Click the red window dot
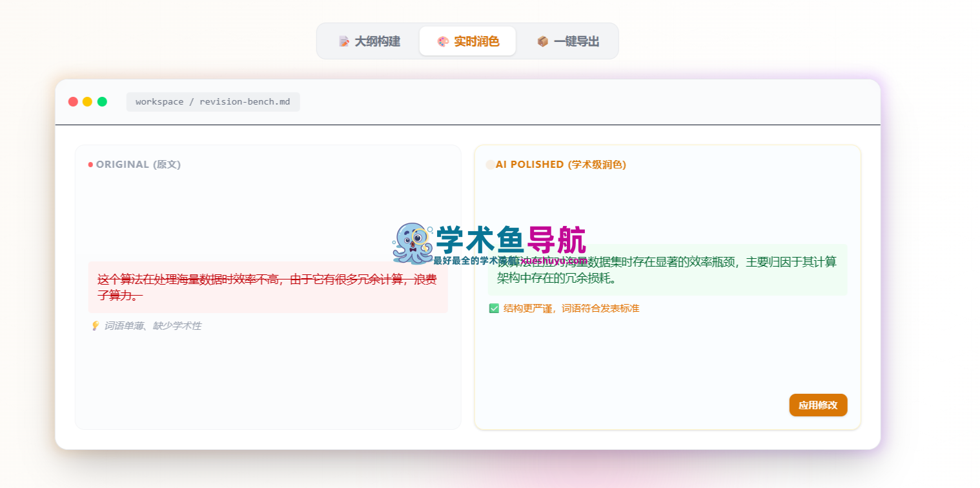This screenshot has width=980, height=488. (73, 102)
